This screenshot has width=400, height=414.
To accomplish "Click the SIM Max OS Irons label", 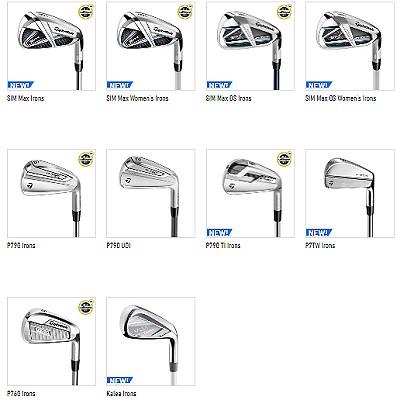I will (x=229, y=98).
